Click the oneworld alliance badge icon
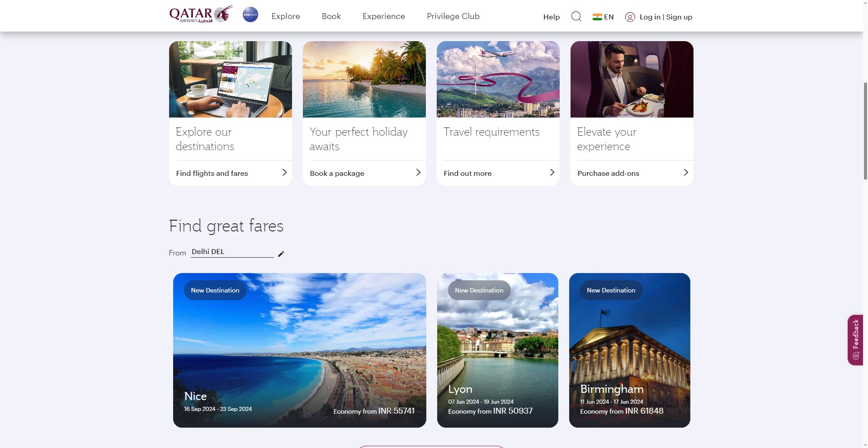The width and height of the screenshot is (868, 448). (250, 14)
